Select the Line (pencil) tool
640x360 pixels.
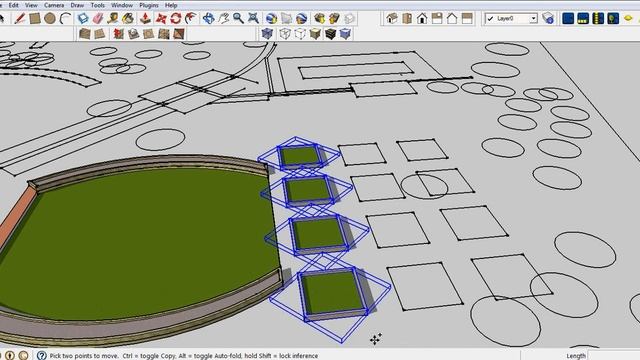20,18
